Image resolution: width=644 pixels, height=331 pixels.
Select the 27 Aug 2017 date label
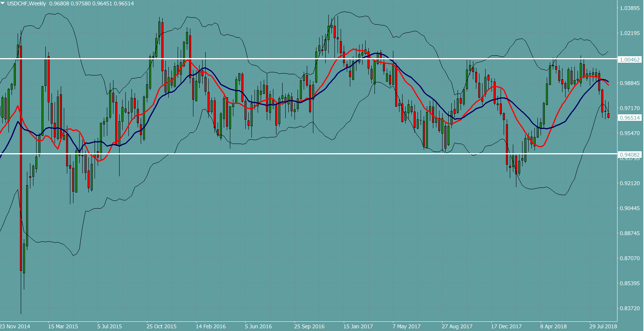tap(457, 326)
